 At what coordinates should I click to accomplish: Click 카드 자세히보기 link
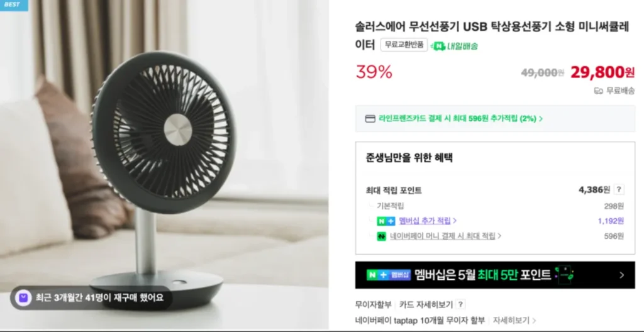(x=426, y=304)
